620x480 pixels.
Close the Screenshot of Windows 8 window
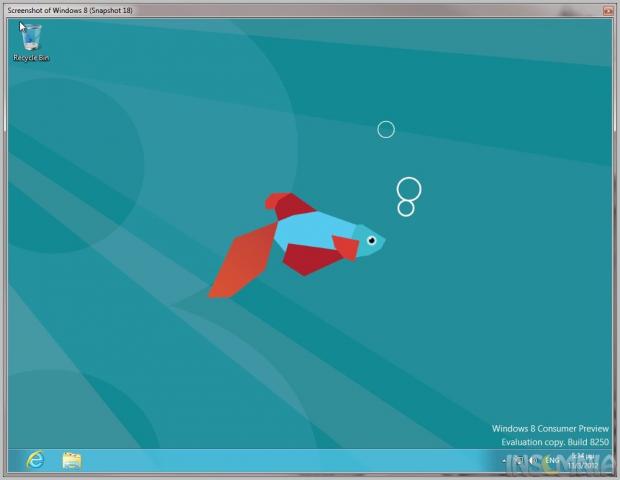[x=608, y=11]
